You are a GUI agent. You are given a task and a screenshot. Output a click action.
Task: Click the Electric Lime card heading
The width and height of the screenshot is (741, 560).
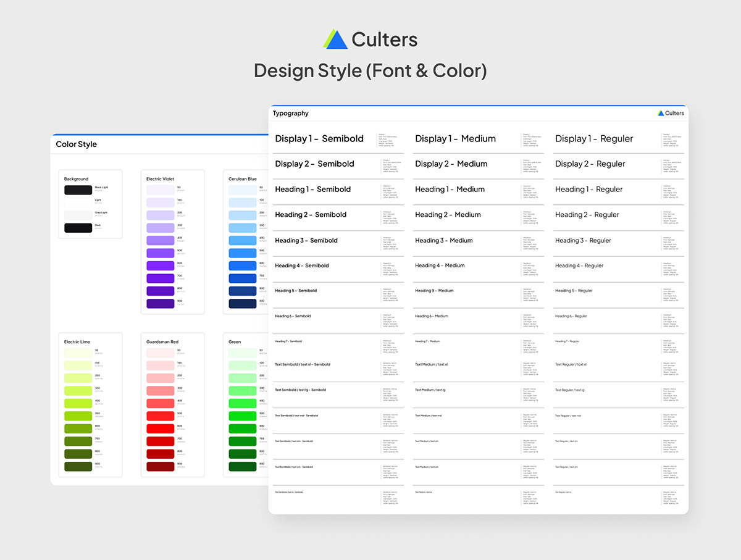78,341
